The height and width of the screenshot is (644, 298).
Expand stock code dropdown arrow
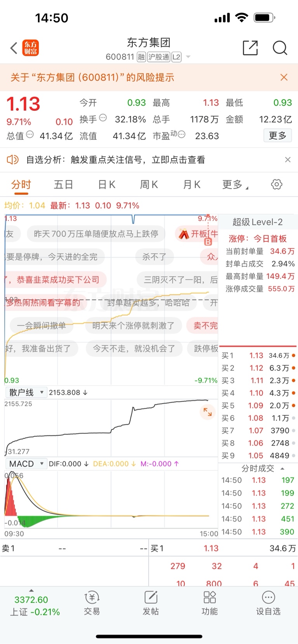(188, 57)
